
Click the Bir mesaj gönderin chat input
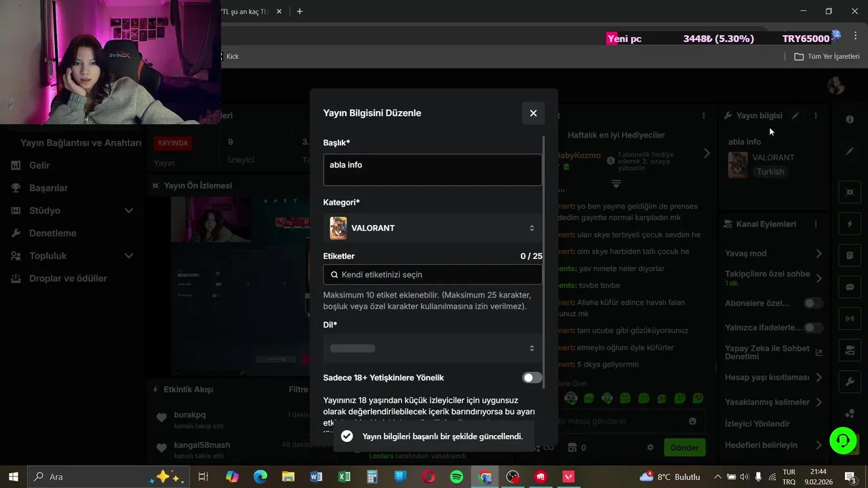click(624, 421)
